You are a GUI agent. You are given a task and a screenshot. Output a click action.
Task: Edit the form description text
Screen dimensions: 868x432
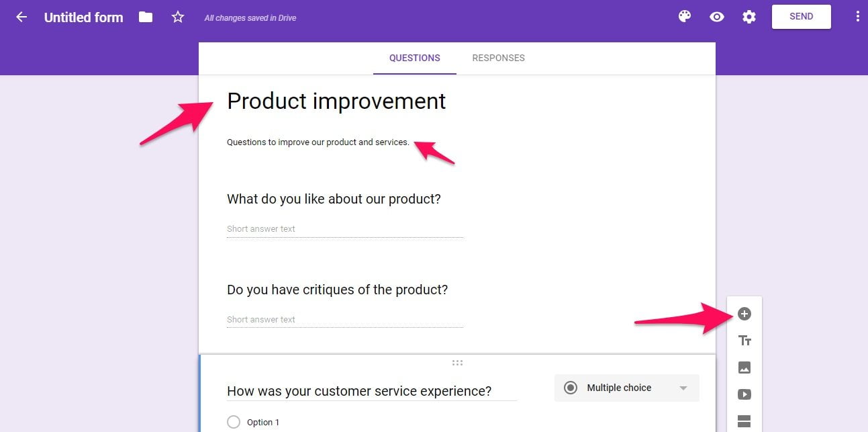(318, 142)
